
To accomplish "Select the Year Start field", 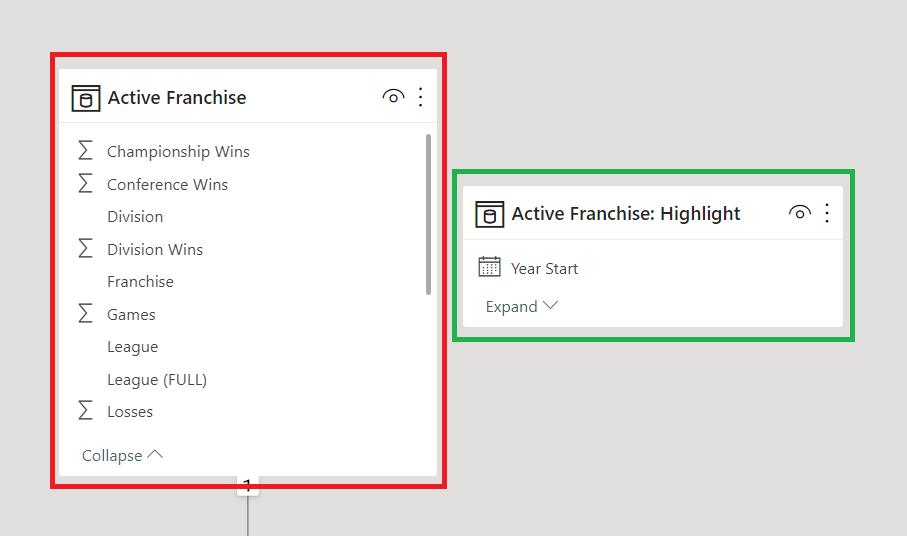I will click(x=544, y=268).
